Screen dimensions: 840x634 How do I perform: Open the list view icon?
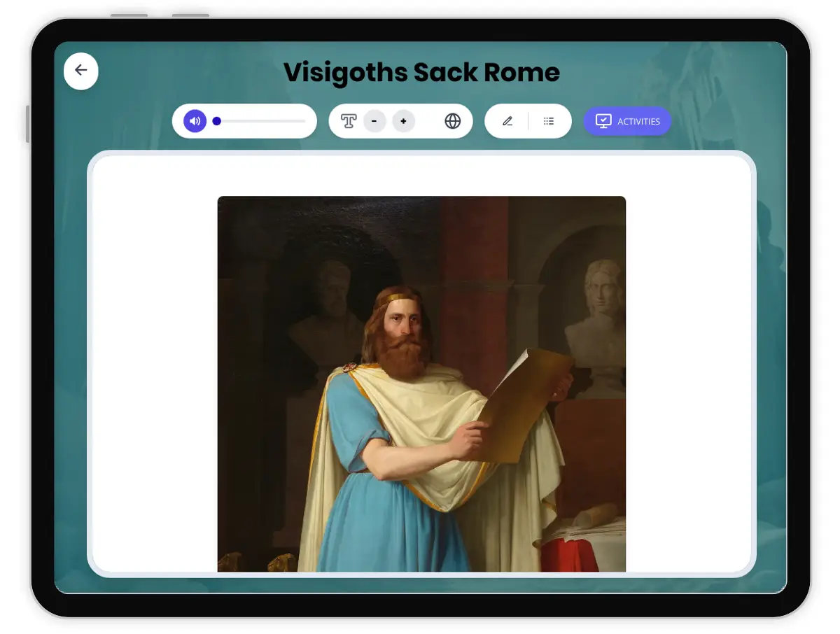pos(549,121)
